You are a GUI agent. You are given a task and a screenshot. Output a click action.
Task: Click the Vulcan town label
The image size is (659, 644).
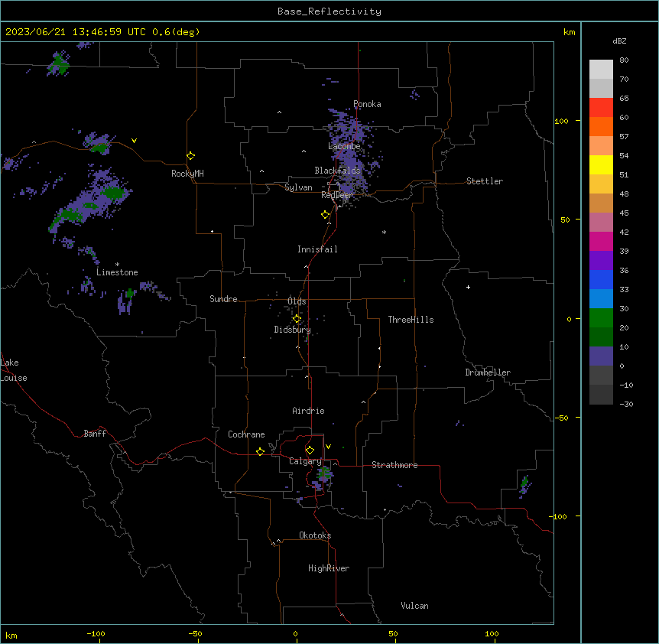pyautogui.click(x=414, y=606)
